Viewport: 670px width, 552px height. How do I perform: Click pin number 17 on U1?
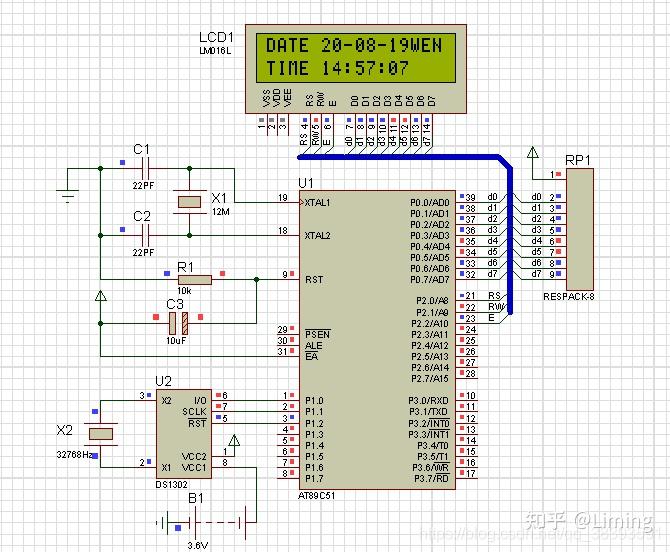coord(470,473)
